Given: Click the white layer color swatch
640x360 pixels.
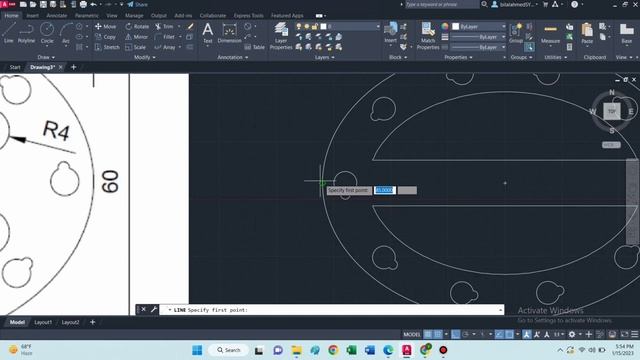Looking at the screenshot, I should [x=323, y=27].
